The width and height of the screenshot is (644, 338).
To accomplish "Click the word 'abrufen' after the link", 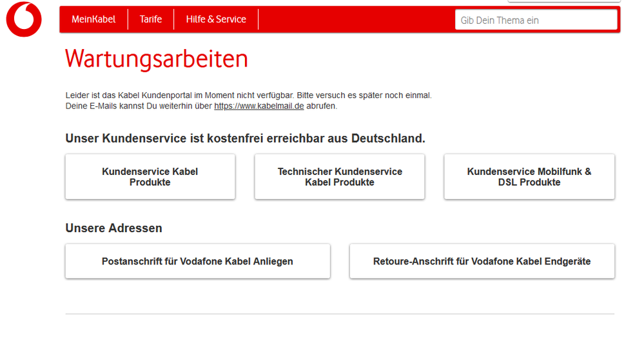I will (x=322, y=106).
